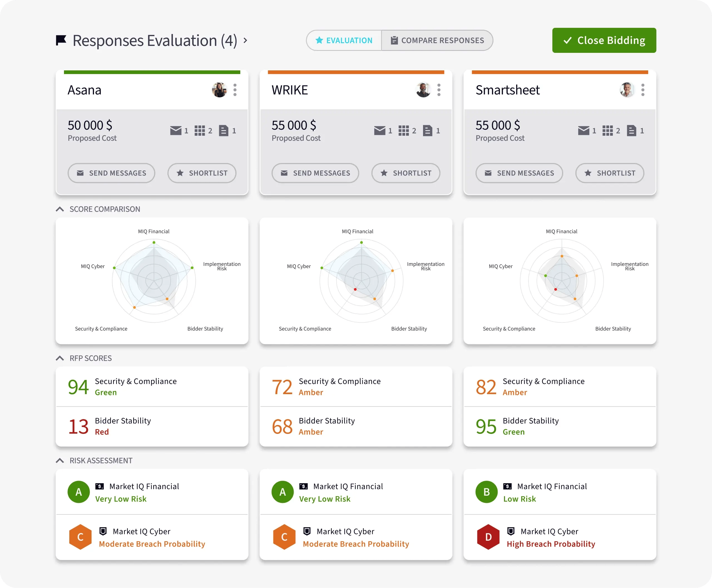
Task: Select Asana Bidder Stability score 13
Action: (78, 426)
